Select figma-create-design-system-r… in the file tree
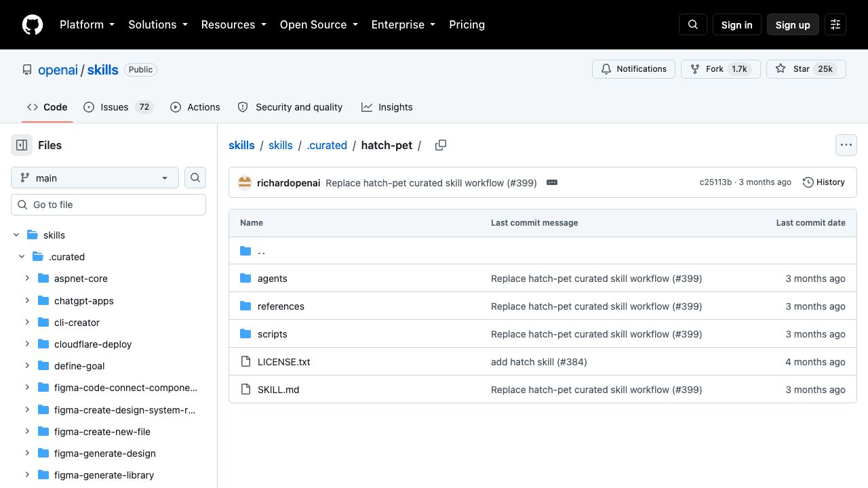Screen dimensions: 868x488 pos(125,409)
